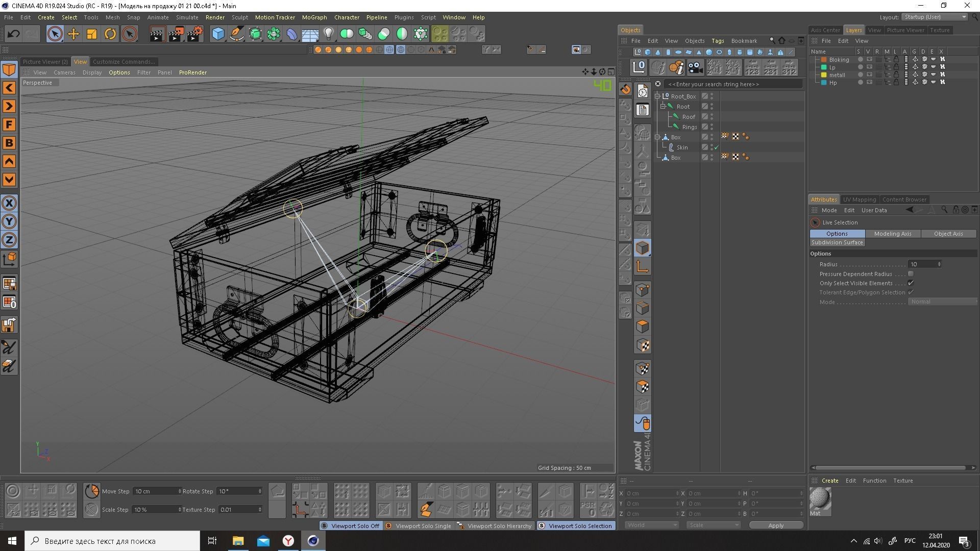Toggle the Magnet snap icon
980x551 pixels.
[625, 89]
